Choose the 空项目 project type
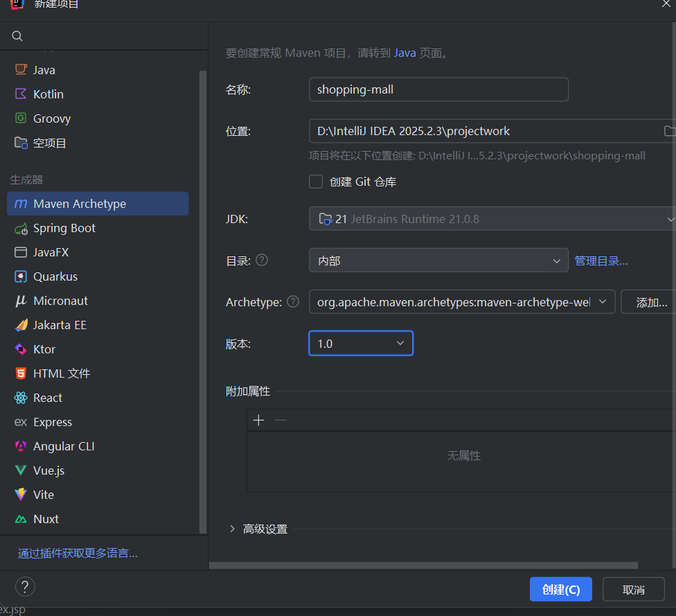Image resolution: width=676 pixels, height=616 pixels. (x=98, y=142)
